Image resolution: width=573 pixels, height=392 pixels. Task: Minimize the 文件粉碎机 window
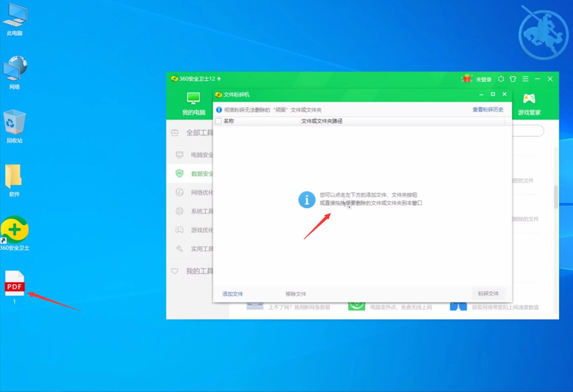click(481, 94)
